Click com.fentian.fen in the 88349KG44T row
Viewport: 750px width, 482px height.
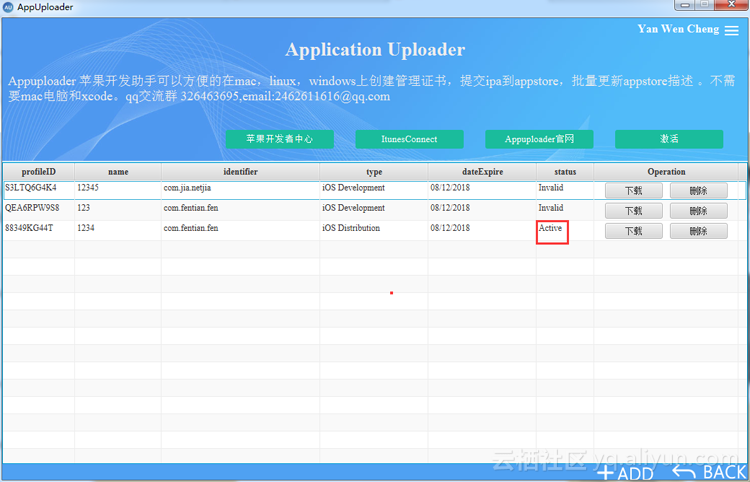(x=191, y=228)
